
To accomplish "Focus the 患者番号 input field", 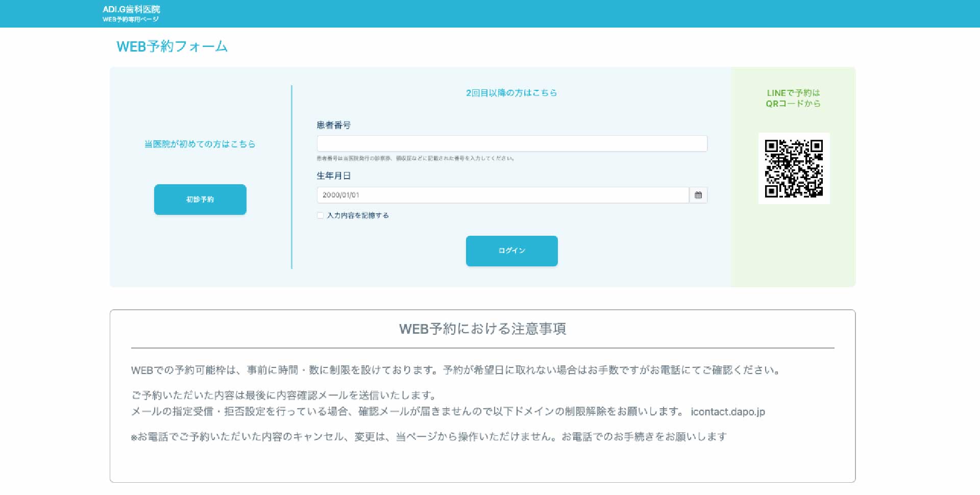I will pos(511,143).
